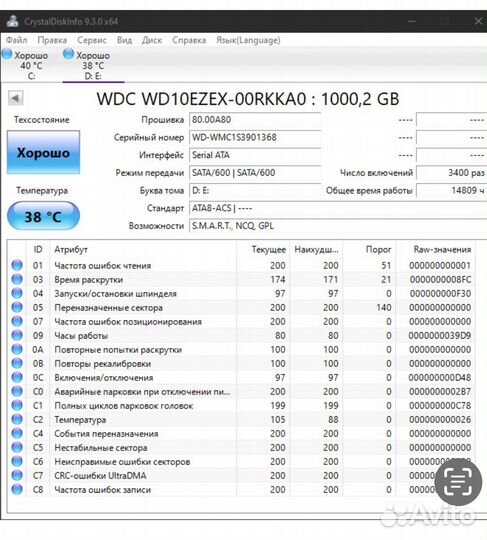This screenshot has height=540, width=487.
Task: Click status icon for Повторы рекалибровки row
Action: [17, 363]
